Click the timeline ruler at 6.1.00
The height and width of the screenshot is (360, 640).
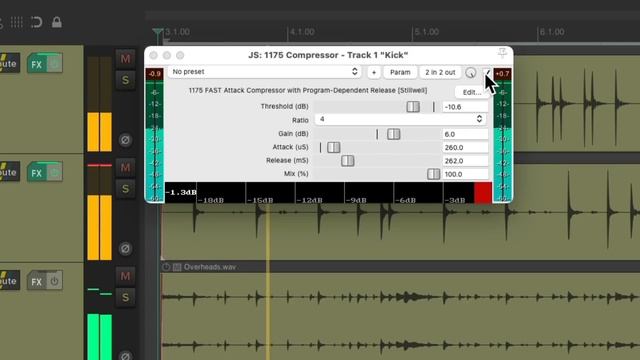(x=552, y=32)
